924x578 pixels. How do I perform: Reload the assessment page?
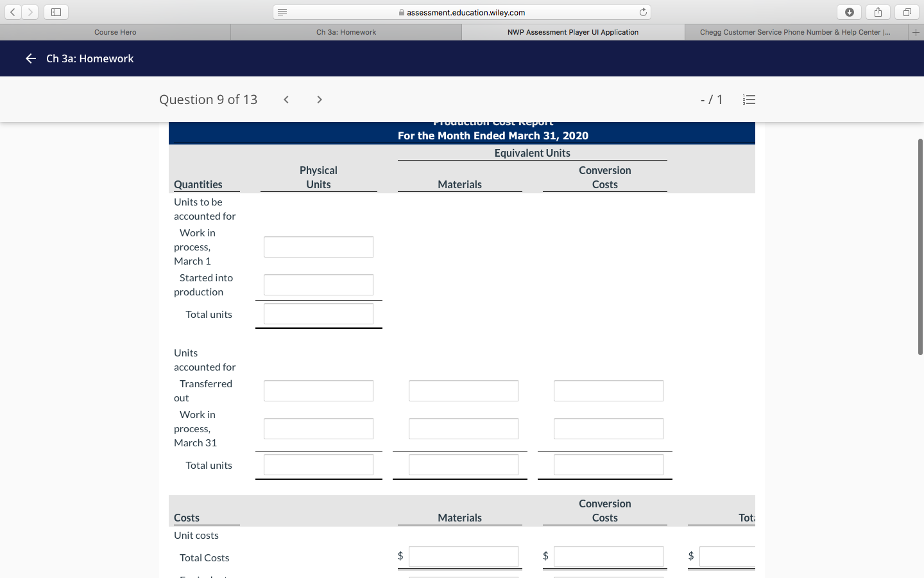click(642, 12)
